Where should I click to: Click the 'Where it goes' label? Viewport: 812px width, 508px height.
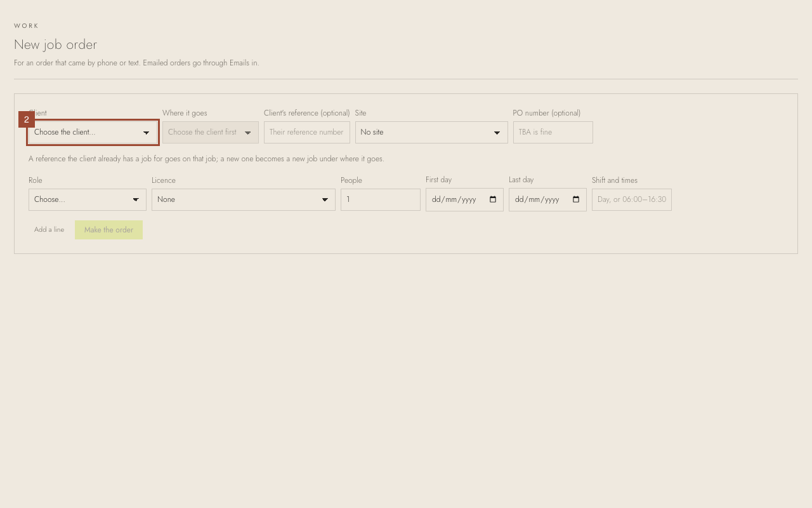(x=185, y=113)
